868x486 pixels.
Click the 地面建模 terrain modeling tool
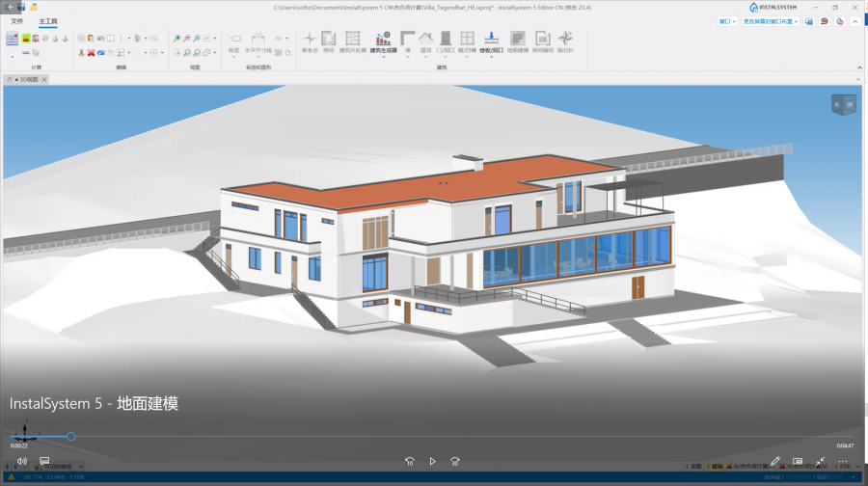[x=517, y=40]
